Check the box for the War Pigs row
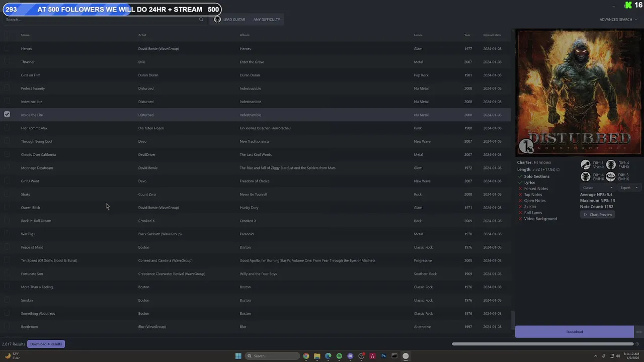The image size is (644, 362). point(7,234)
